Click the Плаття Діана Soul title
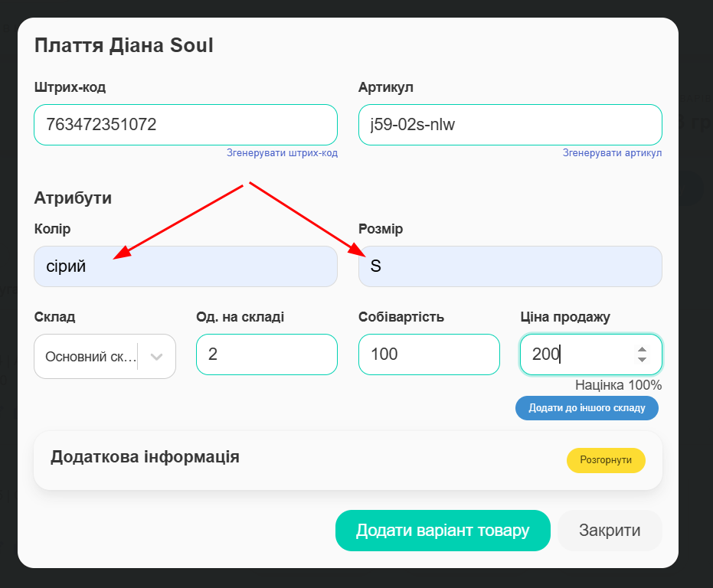Screen dimensions: 713x588 click(124, 46)
